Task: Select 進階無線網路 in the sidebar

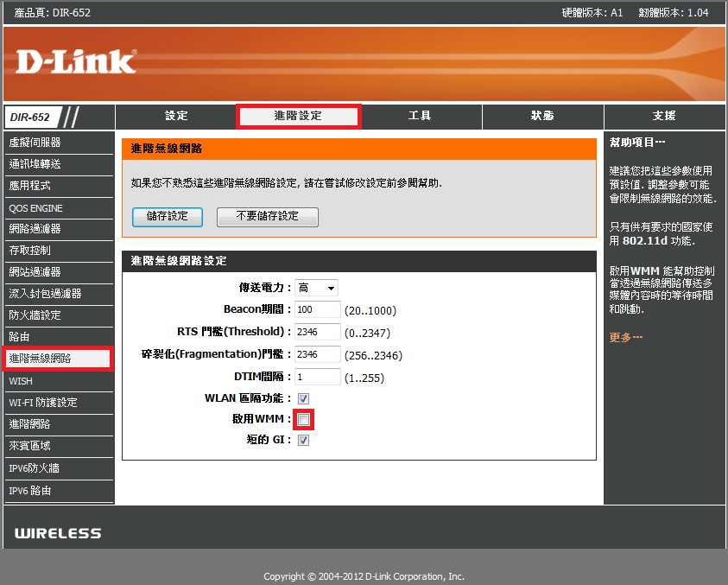Action: click(x=58, y=359)
